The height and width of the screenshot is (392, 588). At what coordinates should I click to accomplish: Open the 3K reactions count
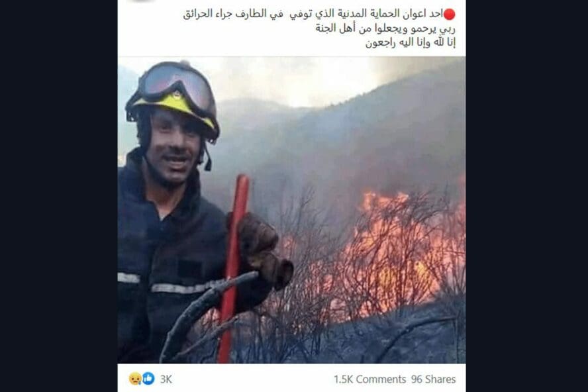click(166, 379)
